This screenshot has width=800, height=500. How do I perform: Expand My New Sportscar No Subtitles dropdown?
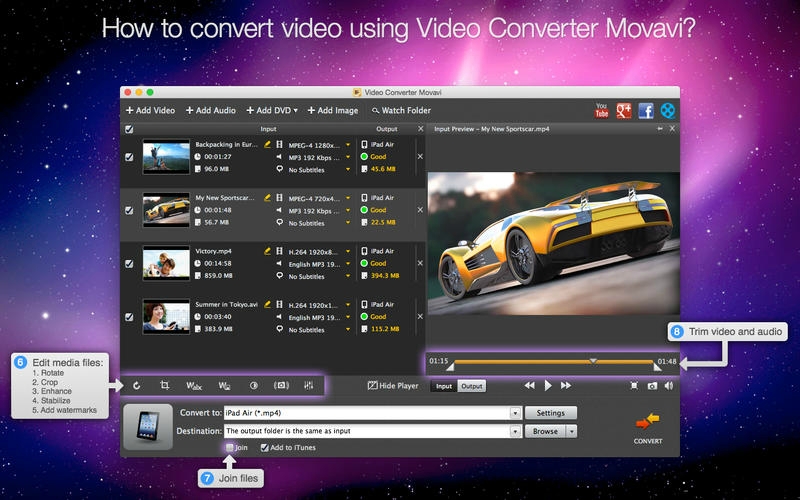coord(348,222)
